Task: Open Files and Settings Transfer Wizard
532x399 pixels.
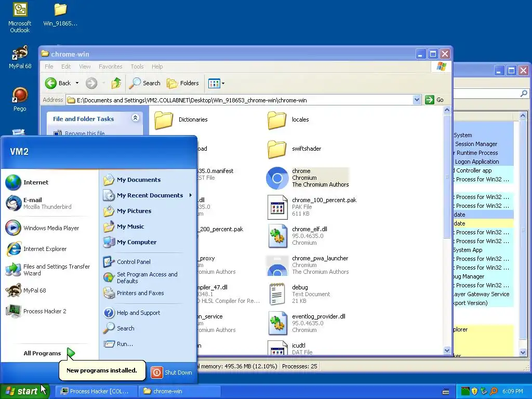Action: point(48,270)
